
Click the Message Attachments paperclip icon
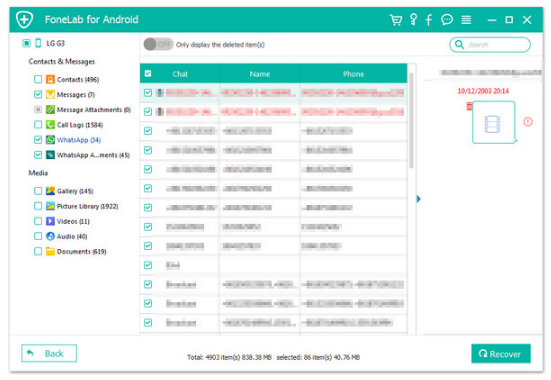coord(50,110)
